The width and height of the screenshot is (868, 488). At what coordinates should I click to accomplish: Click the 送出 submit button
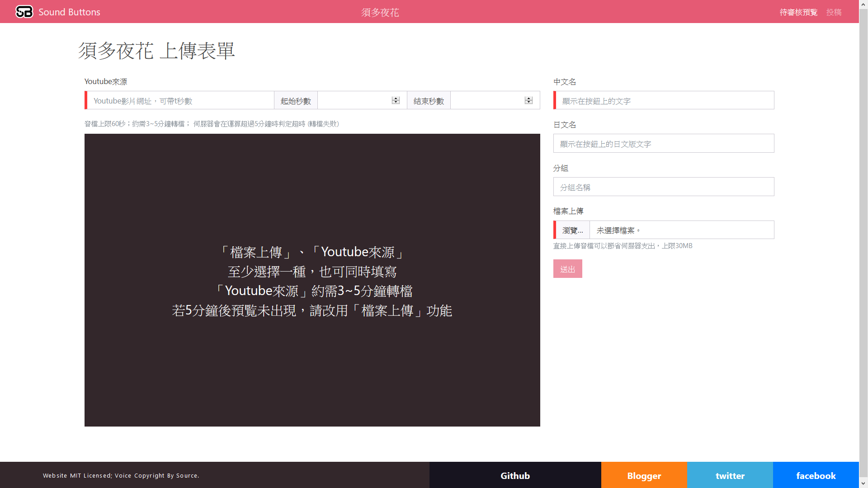567,269
